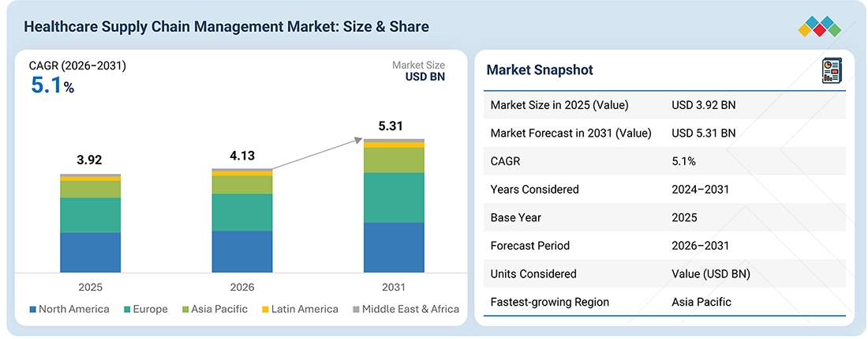Viewport: 868px width, 339px height.
Task: Click the North America segment of 2025 bar
Action: [x=90, y=253]
